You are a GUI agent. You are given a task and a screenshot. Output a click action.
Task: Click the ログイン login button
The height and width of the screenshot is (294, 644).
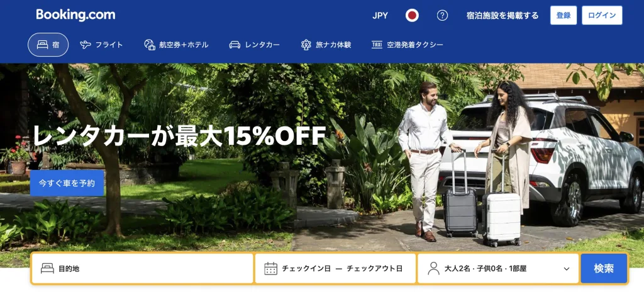[x=602, y=16]
